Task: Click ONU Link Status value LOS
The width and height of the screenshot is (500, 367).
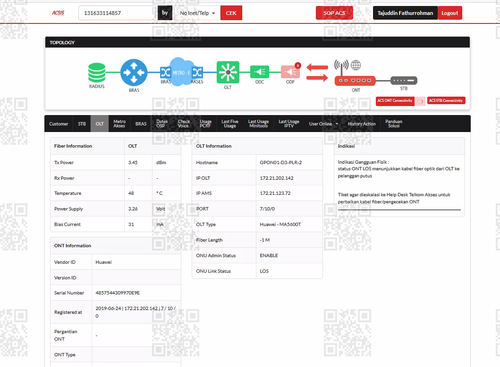Action: pos(264,271)
